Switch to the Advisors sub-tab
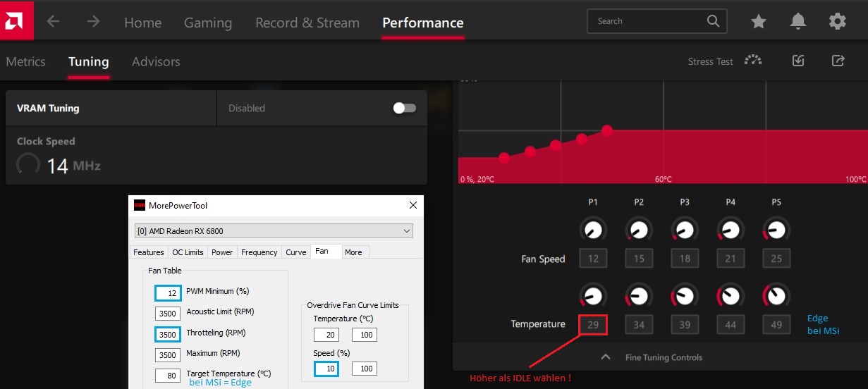The image size is (868, 389). pyautogui.click(x=156, y=61)
